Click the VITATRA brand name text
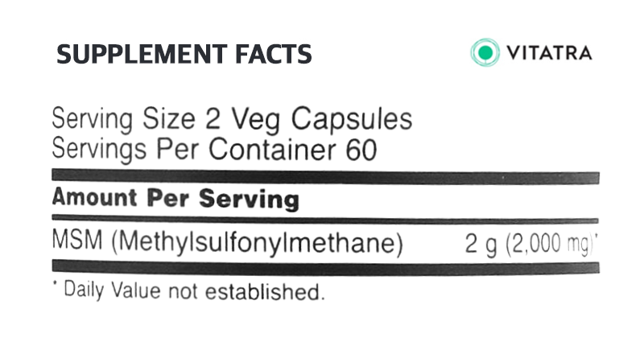 pyautogui.click(x=549, y=53)
